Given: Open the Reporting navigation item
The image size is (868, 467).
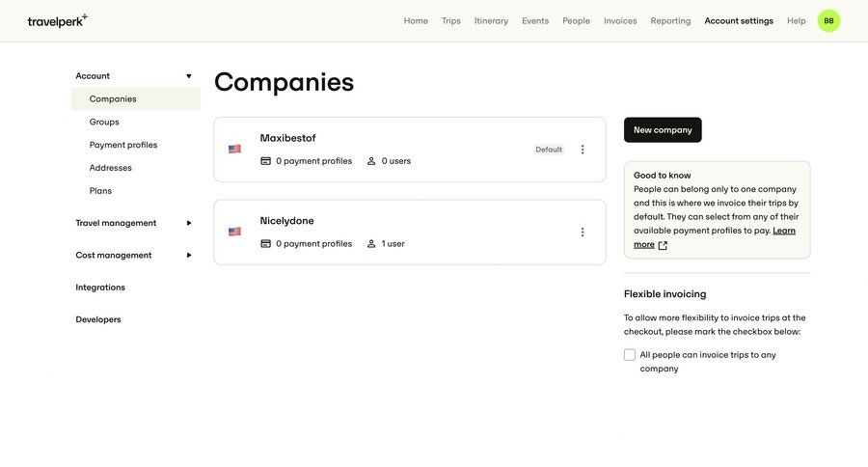Looking at the screenshot, I should 670,20.
